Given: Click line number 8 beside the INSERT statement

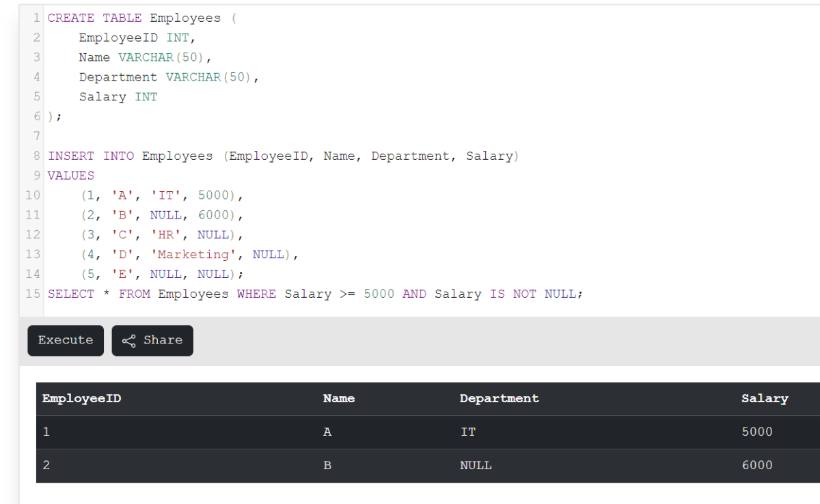Looking at the screenshot, I should [x=36, y=156].
